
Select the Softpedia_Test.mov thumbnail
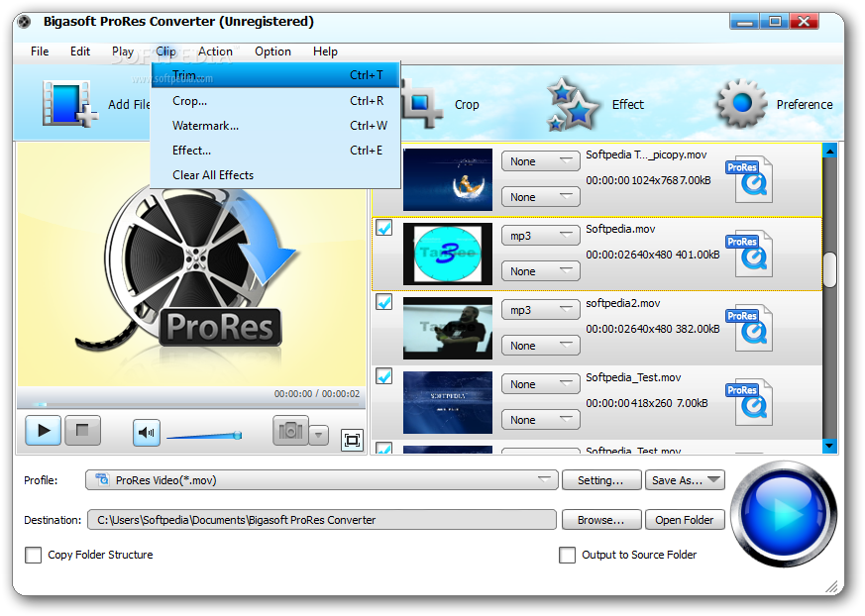[448, 402]
